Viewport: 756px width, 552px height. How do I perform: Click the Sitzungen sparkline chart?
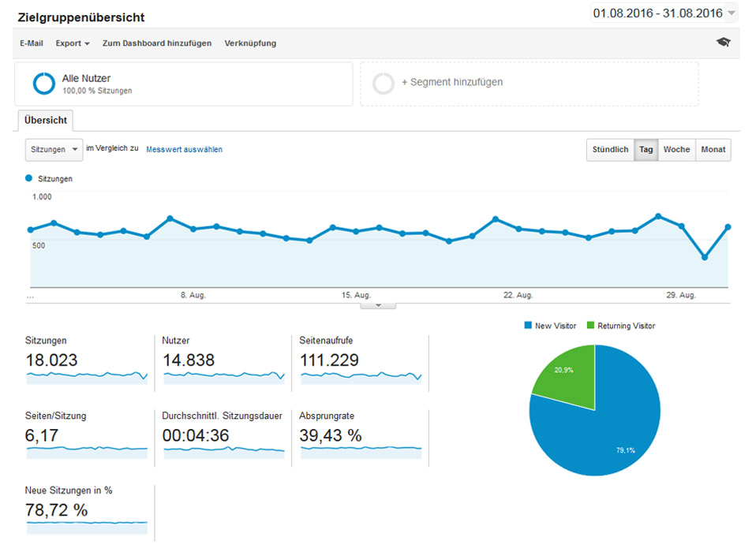(87, 377)
